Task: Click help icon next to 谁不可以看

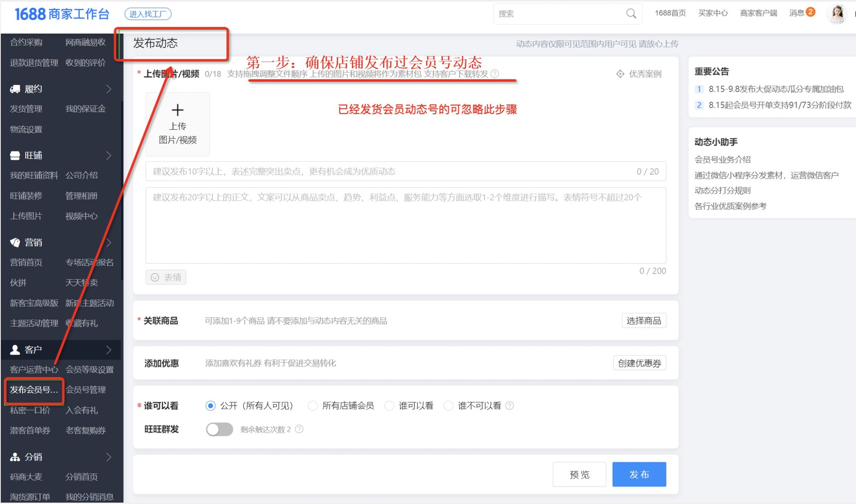Action: [x=510, y=406]
